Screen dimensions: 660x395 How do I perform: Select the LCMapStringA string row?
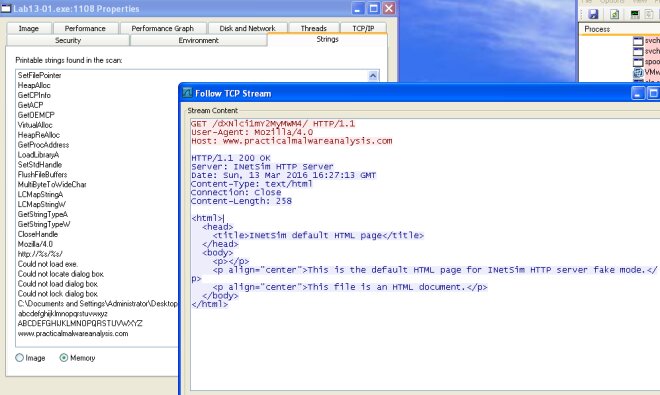pos(40,195)
